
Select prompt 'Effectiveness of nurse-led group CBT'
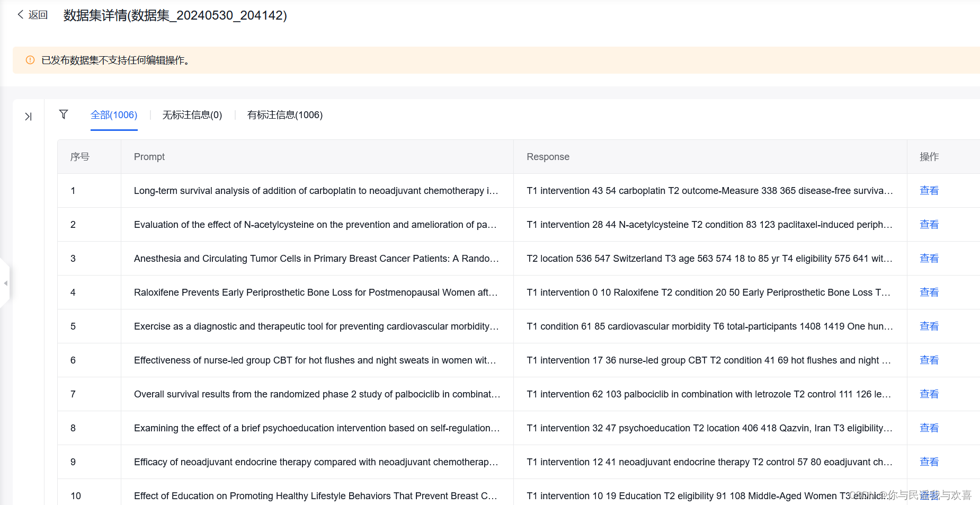tap(315, 360)
